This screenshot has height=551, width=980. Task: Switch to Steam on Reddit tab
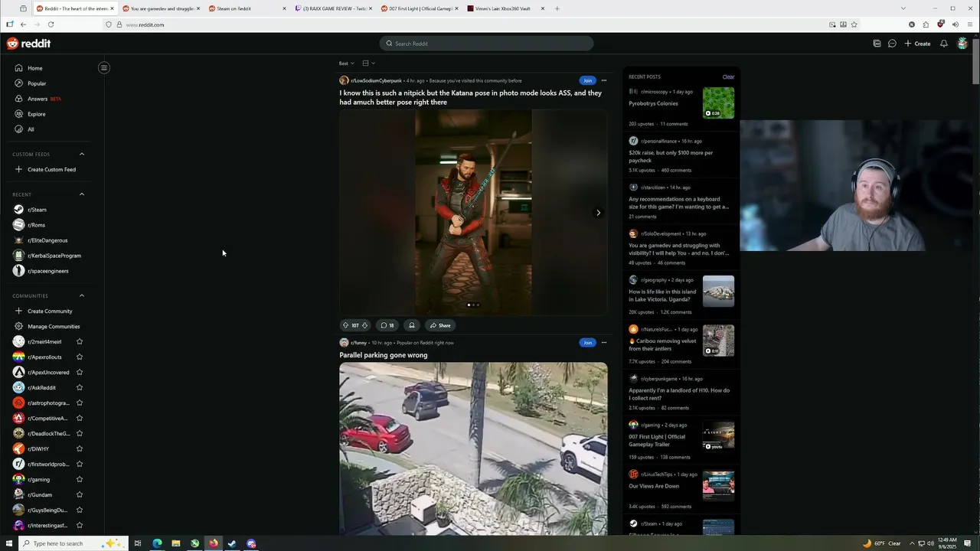(x=247, y=8)
